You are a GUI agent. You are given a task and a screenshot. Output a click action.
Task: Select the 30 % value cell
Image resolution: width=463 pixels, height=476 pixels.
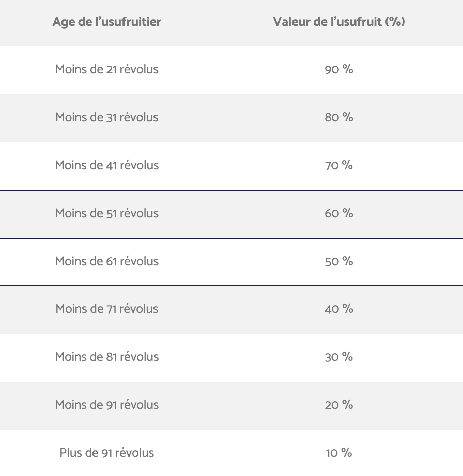coord(339,357)
